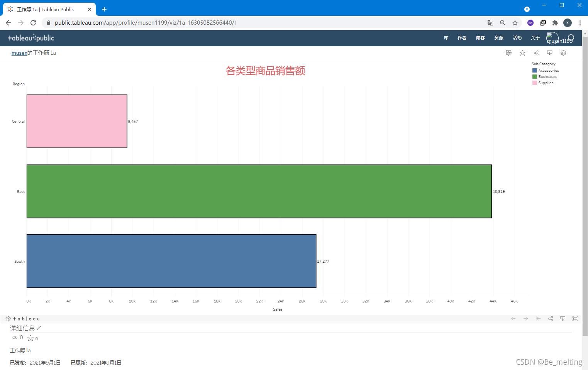This screenshot has width=588, height=370.
Task: Open browser zoom magnifier icon
Action: coord(503,23)
